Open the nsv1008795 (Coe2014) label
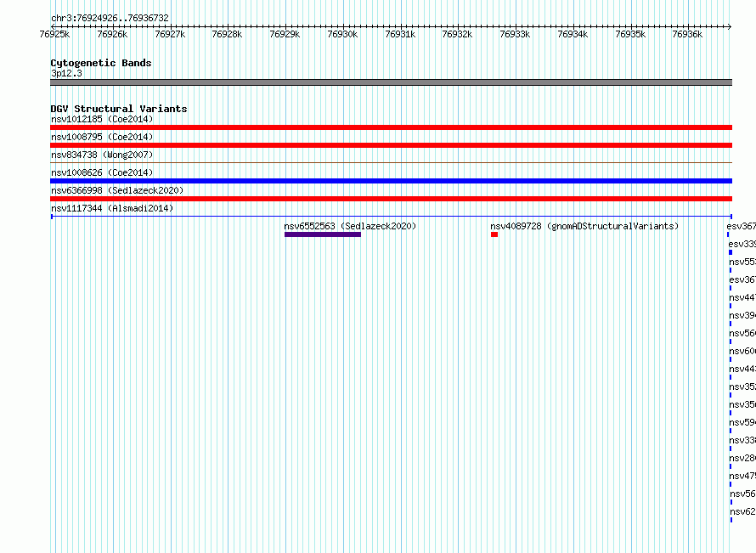Image resolution: width=756 pixels, height=553 pixels. point(102,137)
